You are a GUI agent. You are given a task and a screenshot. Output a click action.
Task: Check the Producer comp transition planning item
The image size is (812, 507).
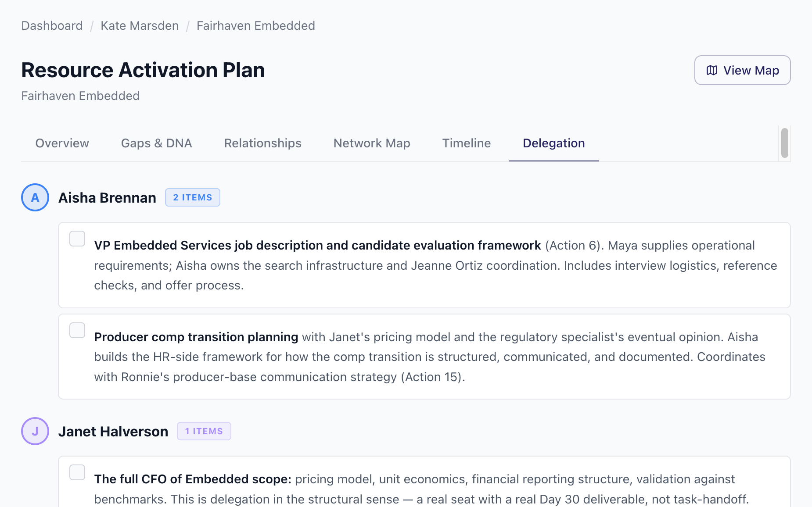click(77, 330)
